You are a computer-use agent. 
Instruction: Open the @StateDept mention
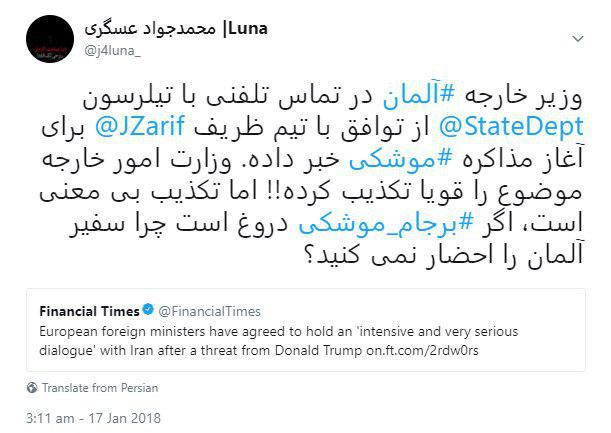coord(511,127)
